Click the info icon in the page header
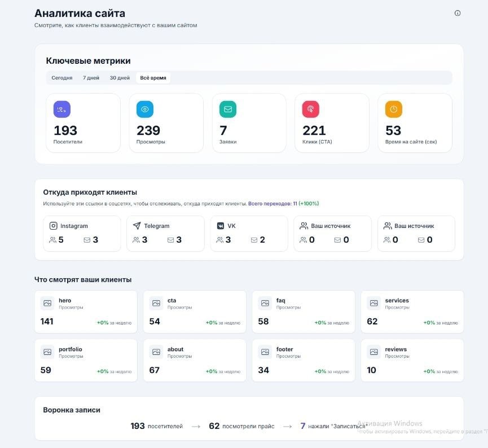The width and height of the screenshot is (488, 448). pyautogui.click(x=458, y=13)
